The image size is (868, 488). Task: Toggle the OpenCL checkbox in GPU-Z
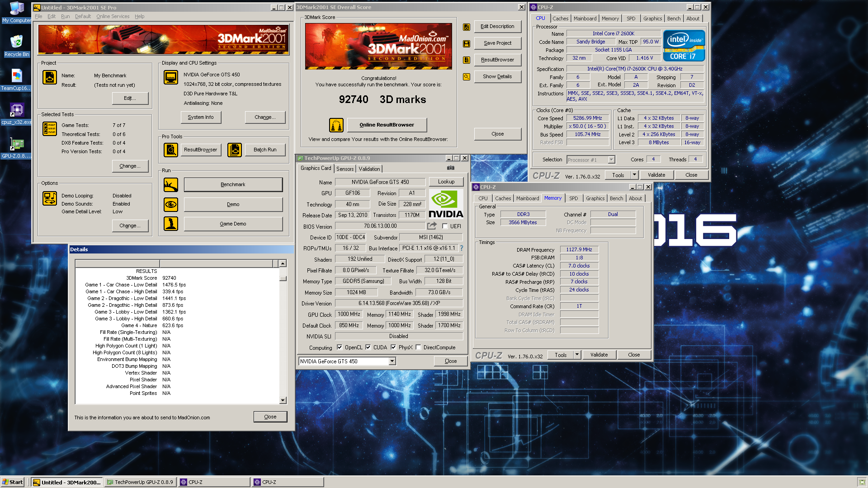click(x=340, y=347)
